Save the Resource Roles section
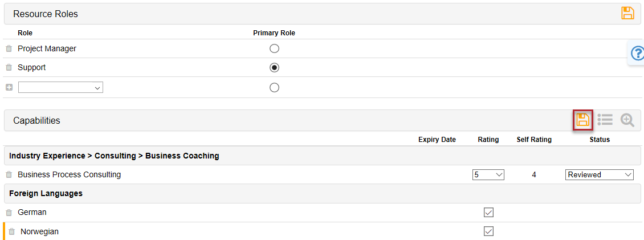 pyautogui.click(x=627, y=13)
